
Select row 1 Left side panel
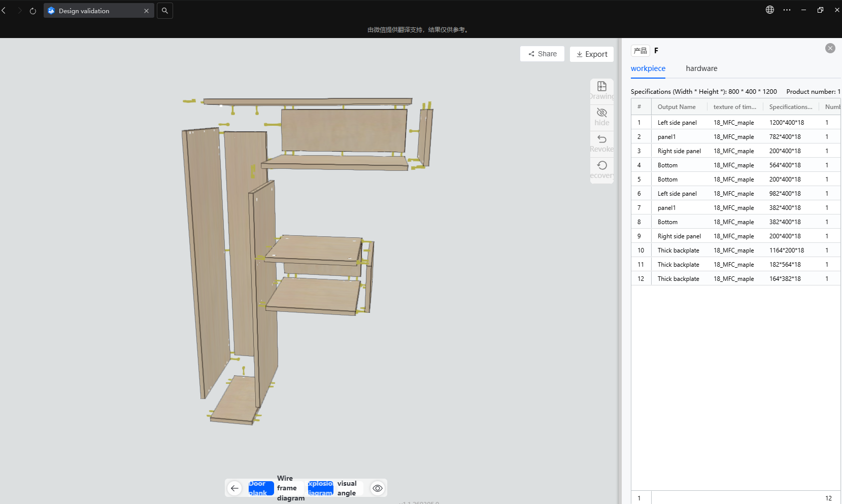(736, 123)
